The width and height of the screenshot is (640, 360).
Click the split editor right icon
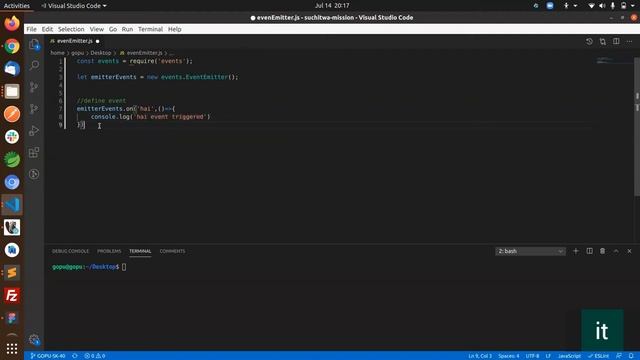[616, 41]
